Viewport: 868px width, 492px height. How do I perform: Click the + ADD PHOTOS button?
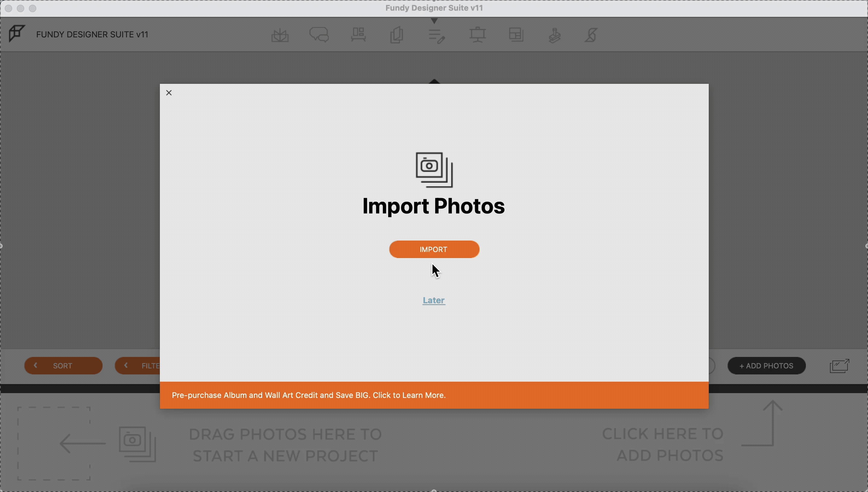[766, 366]
